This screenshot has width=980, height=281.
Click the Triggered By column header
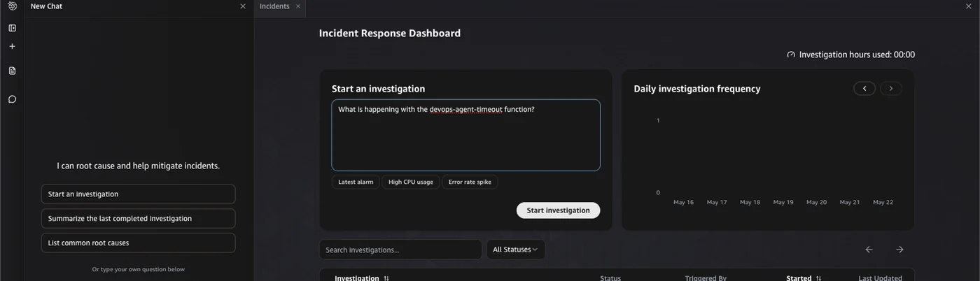click(706, 278)
